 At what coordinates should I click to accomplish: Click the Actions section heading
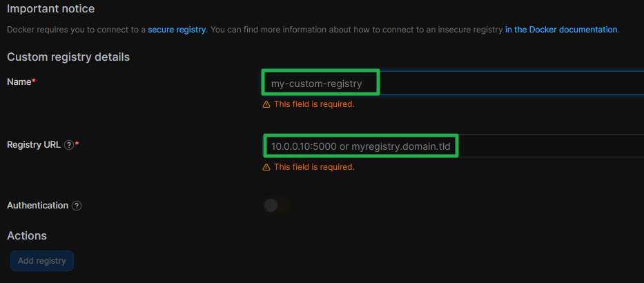pos(27,235)
